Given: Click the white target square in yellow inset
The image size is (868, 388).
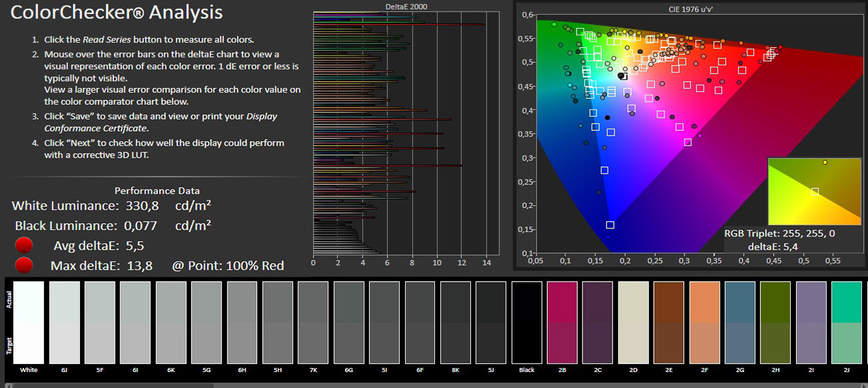Looking at the screenshot, I should [815, 192].
